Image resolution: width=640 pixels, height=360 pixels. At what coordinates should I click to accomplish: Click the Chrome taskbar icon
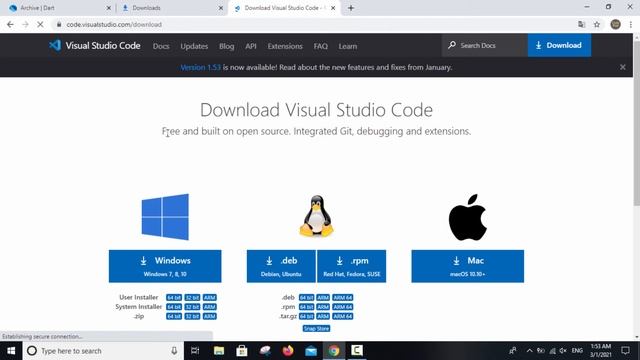(x=334, y=351)
